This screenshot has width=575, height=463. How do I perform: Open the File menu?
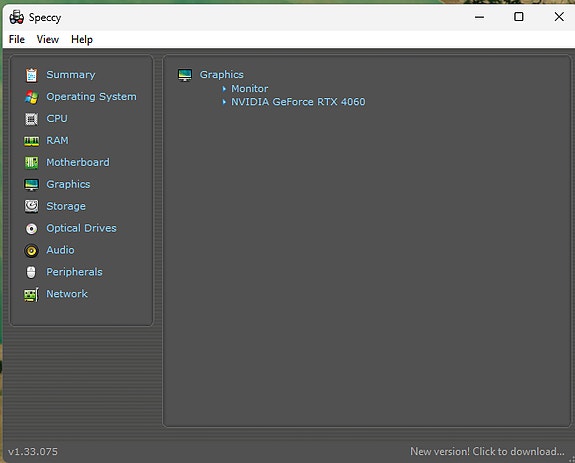pyautogui.click(x=17, y=39)
